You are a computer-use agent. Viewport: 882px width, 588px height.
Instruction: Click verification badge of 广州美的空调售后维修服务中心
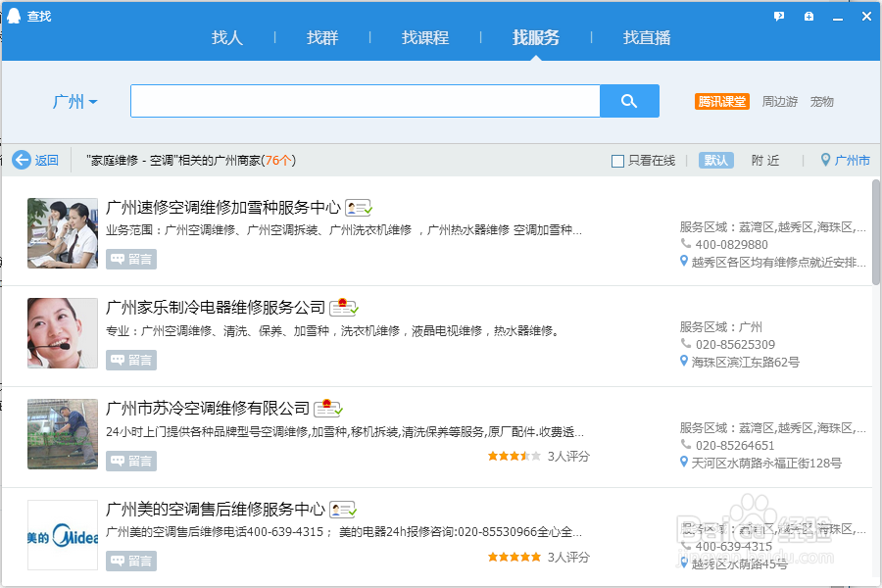pyautogui.click(x=343, y=510)
